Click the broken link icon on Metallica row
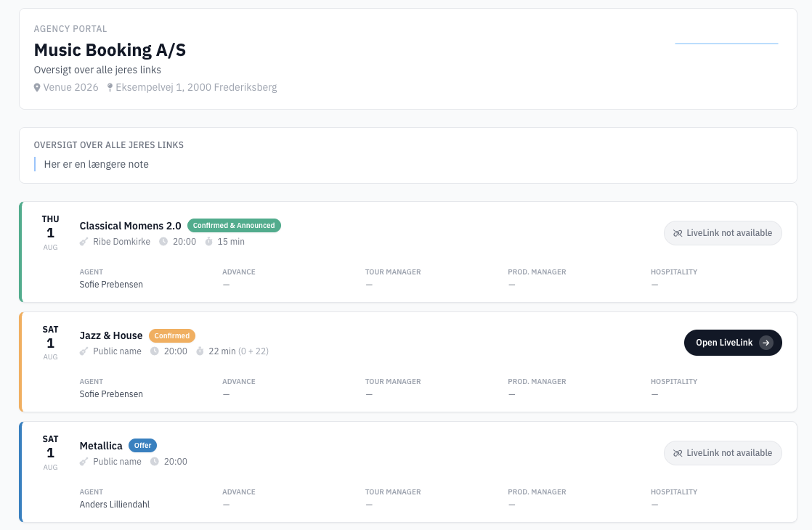The image size is (812, 530). [678, 453]
